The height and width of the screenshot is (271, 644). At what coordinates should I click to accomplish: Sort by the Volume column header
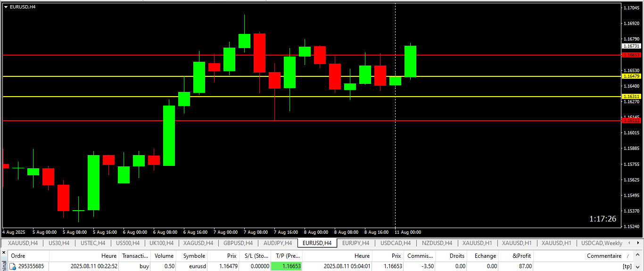[164, 256]
